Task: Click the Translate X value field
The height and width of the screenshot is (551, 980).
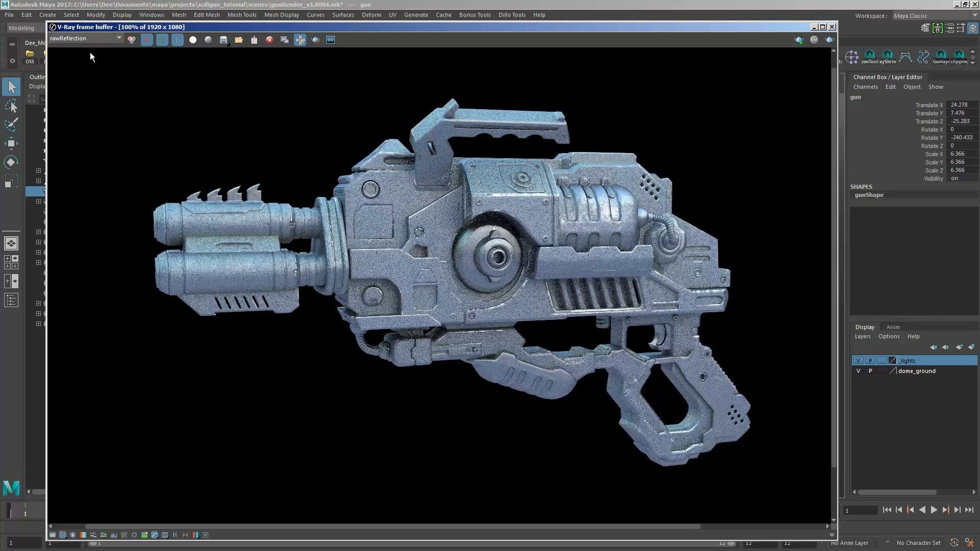Action: coord(962,105)
